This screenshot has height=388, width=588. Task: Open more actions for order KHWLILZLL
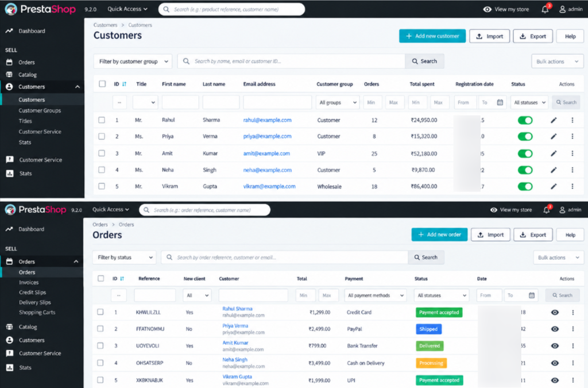[x=572, y=312]
